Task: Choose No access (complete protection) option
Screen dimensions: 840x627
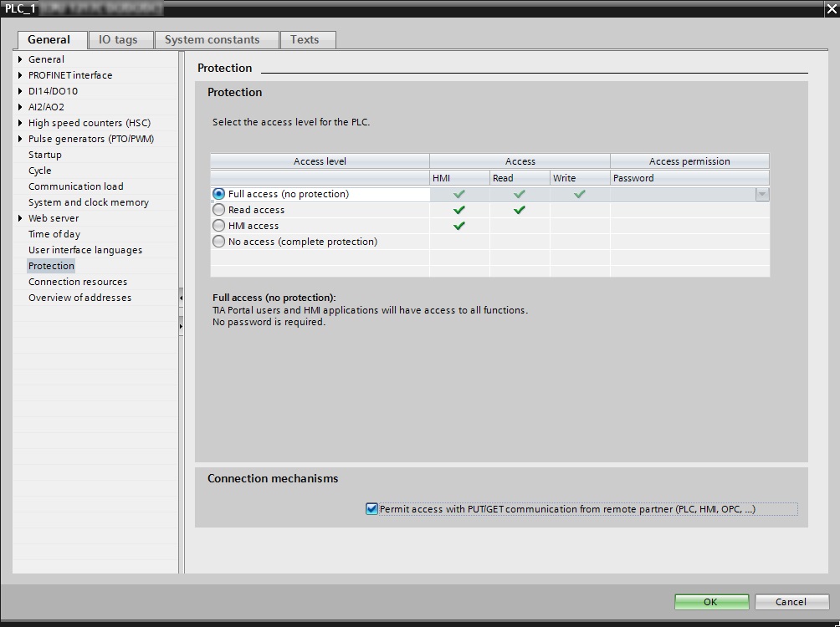Action: (x=219, y=242)
